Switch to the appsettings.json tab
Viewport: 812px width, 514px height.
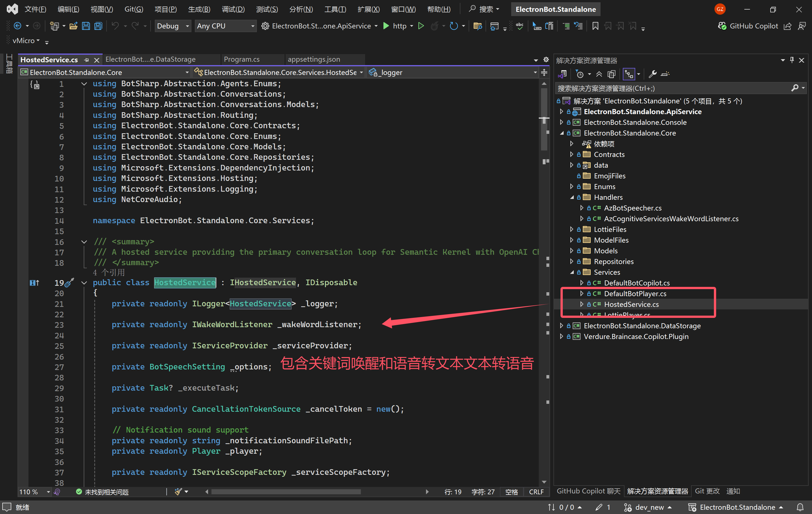(314, 59)
